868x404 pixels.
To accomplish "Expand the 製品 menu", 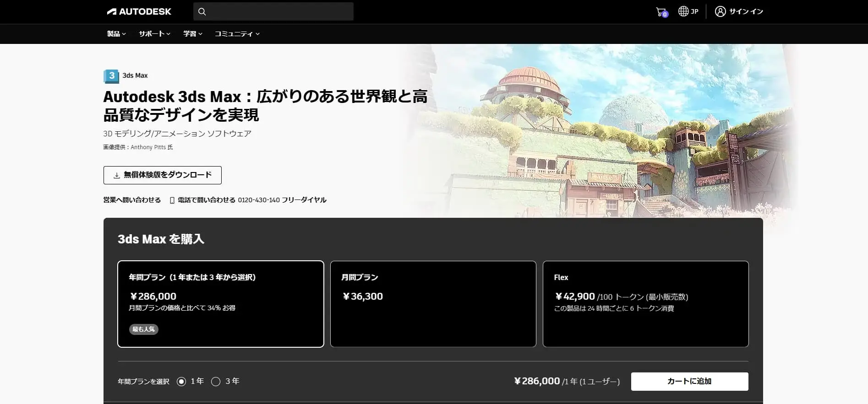I will point(116,34).
